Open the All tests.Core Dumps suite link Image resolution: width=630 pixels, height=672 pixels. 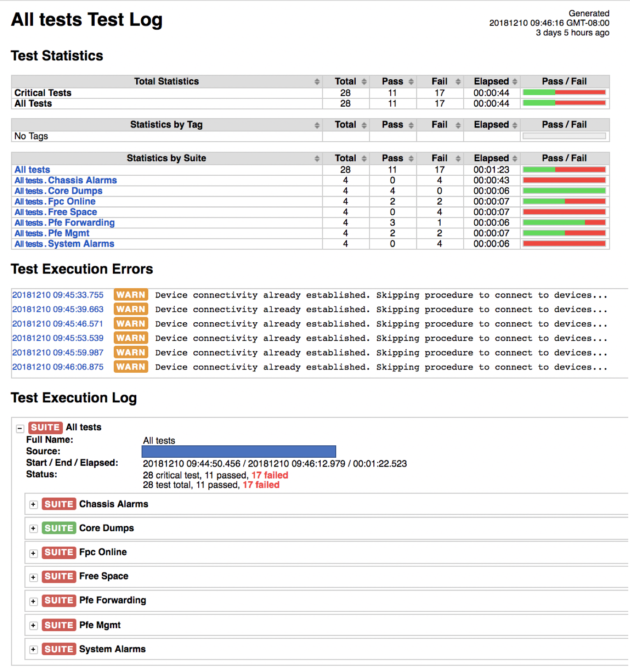[58, 190]
